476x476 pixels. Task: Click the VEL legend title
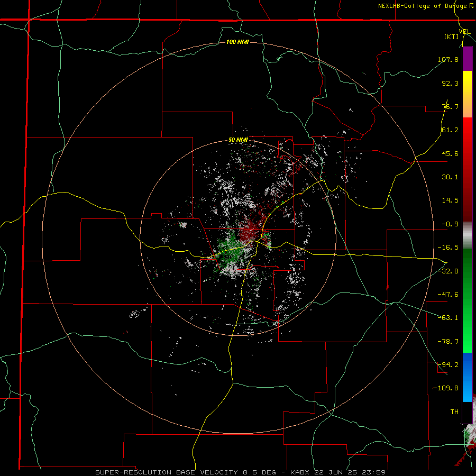(x=464, y=31)
